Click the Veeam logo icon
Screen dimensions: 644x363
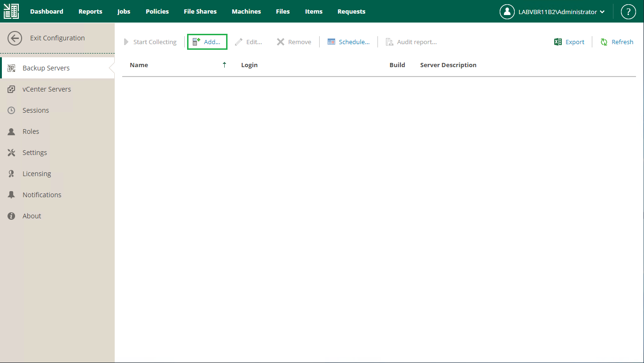(x=11, y=11)
